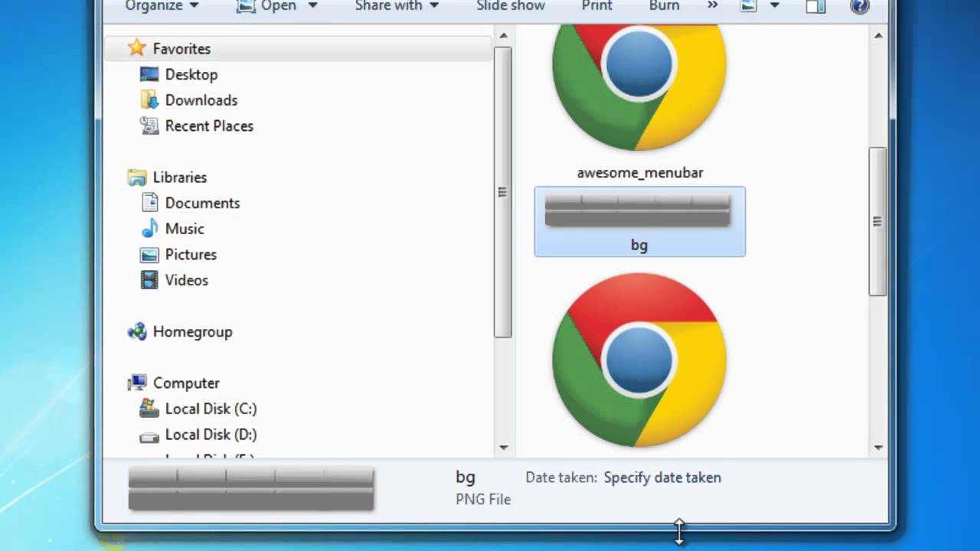Select the bg image thumbnail
The width and height of the screenshot is (980, 551).
click(638, 210)
